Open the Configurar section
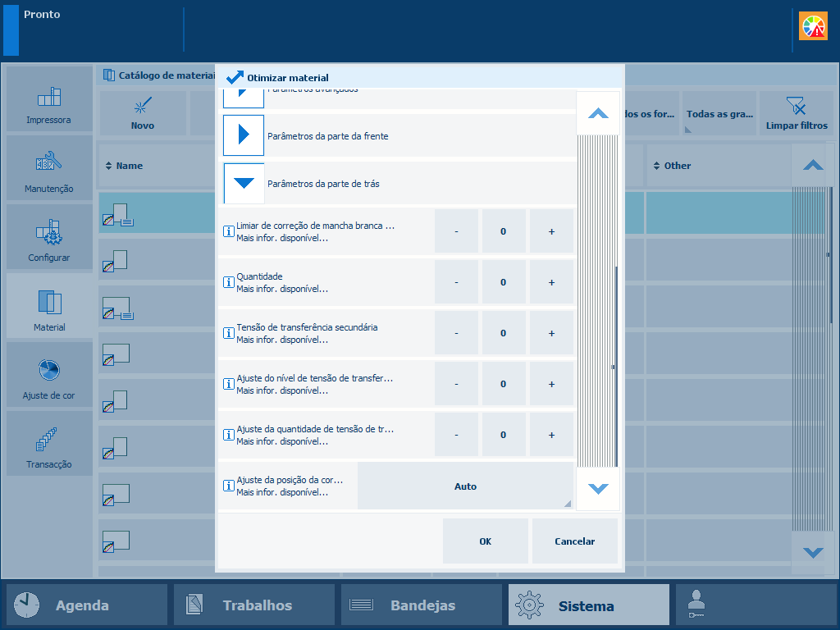 click(49, 237)
